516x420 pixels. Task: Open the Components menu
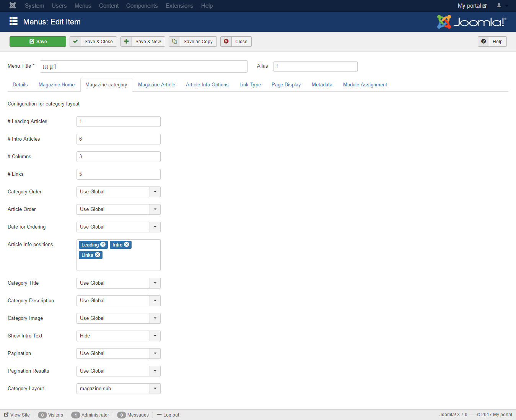[x=142, y=6]
